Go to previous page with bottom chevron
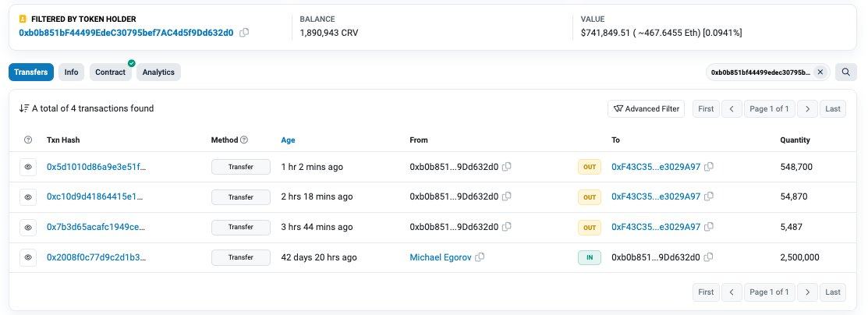868x315 pixels. point(732,292)
